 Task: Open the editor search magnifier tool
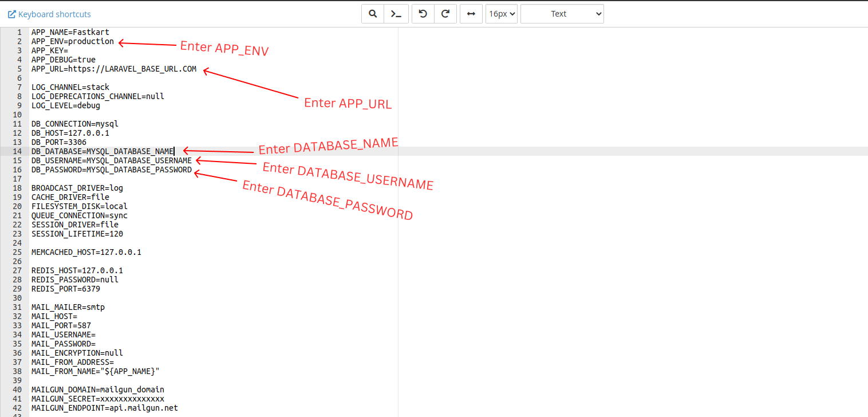(373, 14)
